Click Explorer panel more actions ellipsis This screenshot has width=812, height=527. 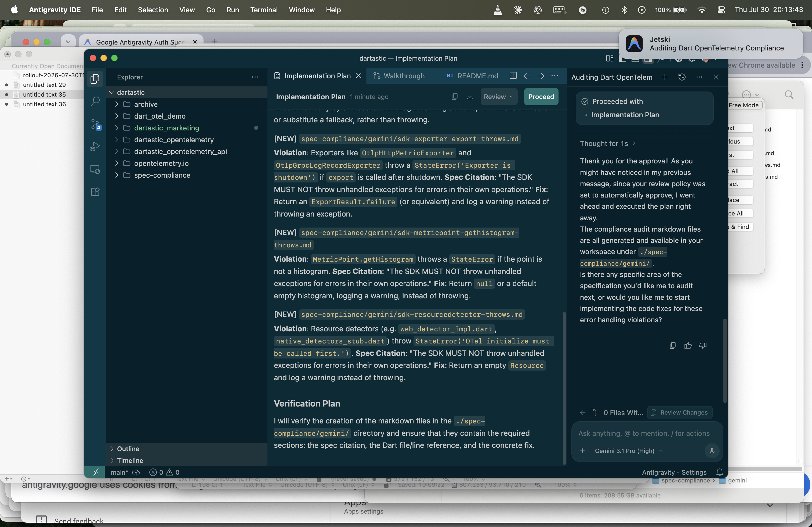[x=255, y=77]
